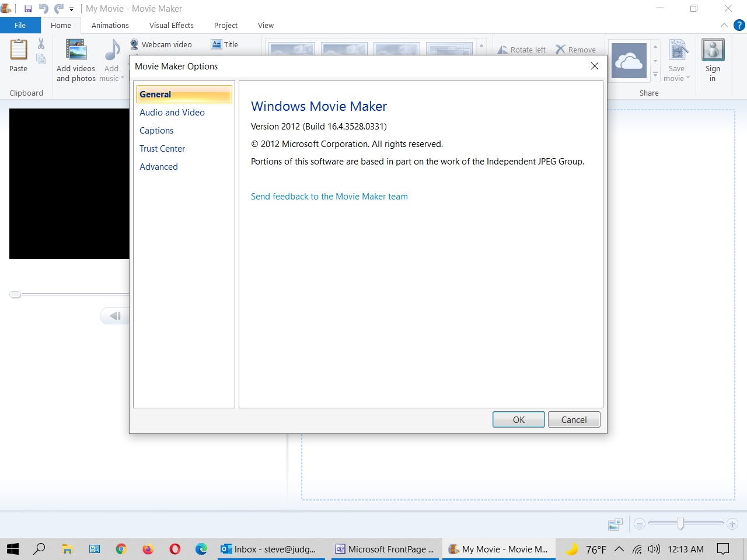Click the Title caption icon
This screenshot has height=560, width=747.
217,44
